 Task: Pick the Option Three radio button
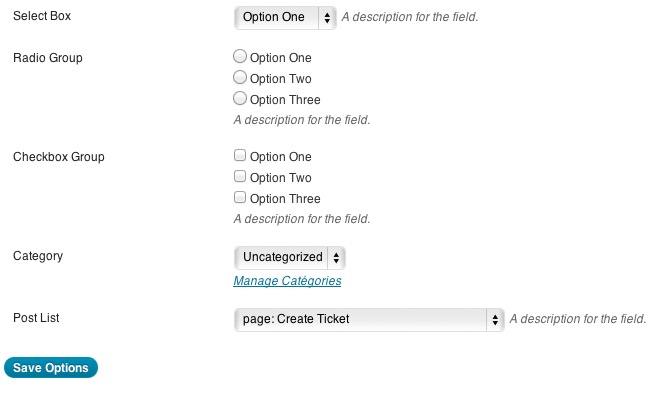click(240, 98)
